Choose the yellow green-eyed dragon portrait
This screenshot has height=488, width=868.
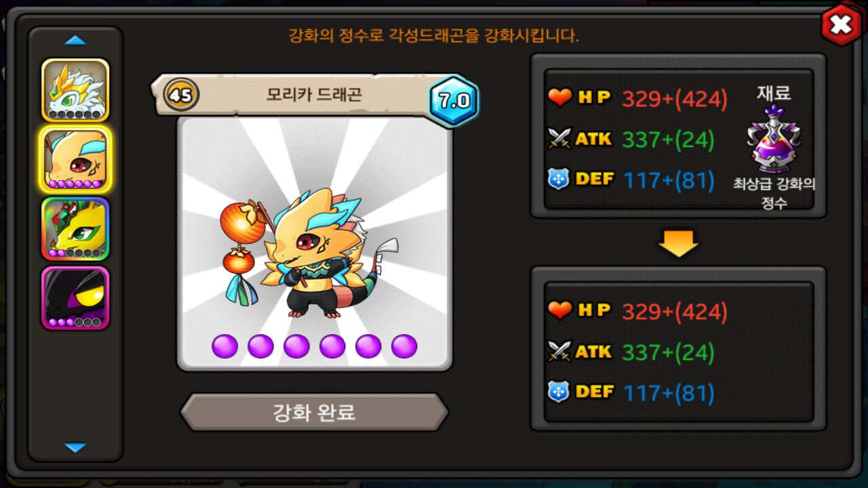point(75,229)
